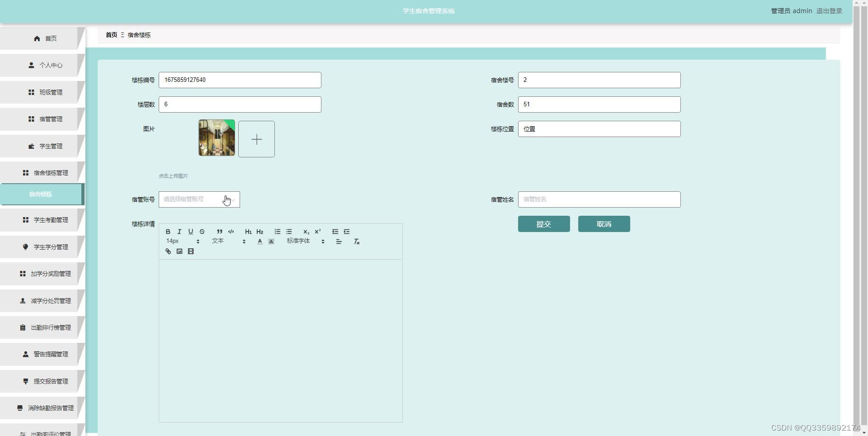Focus the 宿舍数 input field
Image resolution: width=868 pixels, height=436 pixels.
[599, 104]
